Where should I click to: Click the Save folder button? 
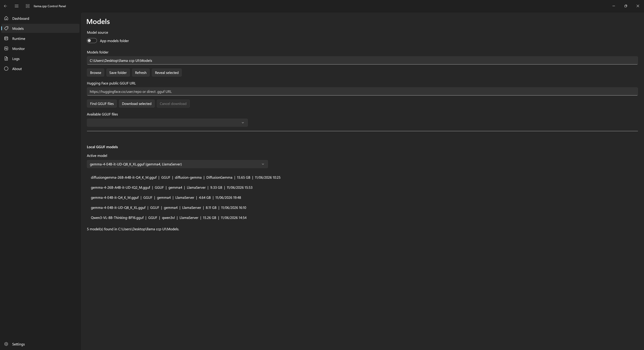click(x=118, y=73)
